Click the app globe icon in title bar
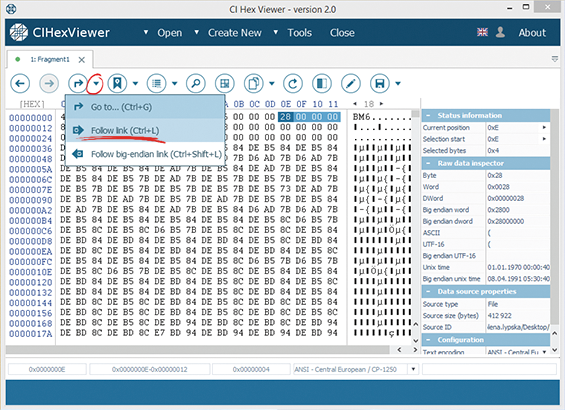This screenshot has width=565, height=410. pos(11,9)
